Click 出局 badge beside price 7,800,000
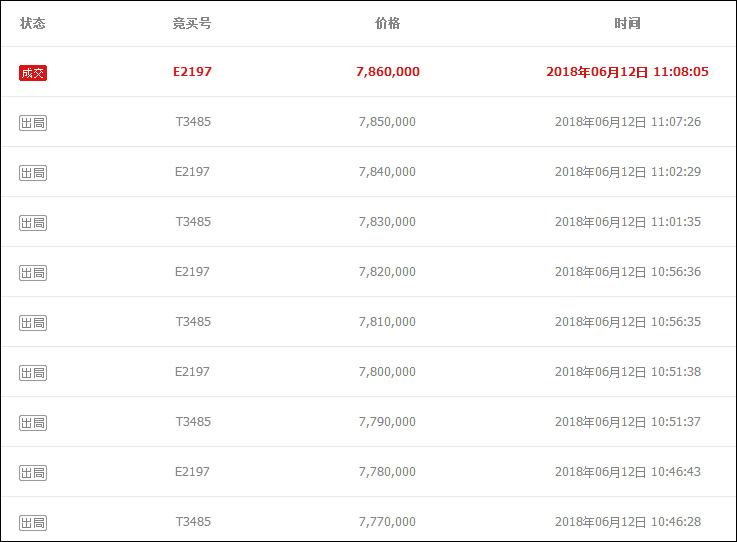Viewport: 737px width, 542px height. [x=33, y=372]
